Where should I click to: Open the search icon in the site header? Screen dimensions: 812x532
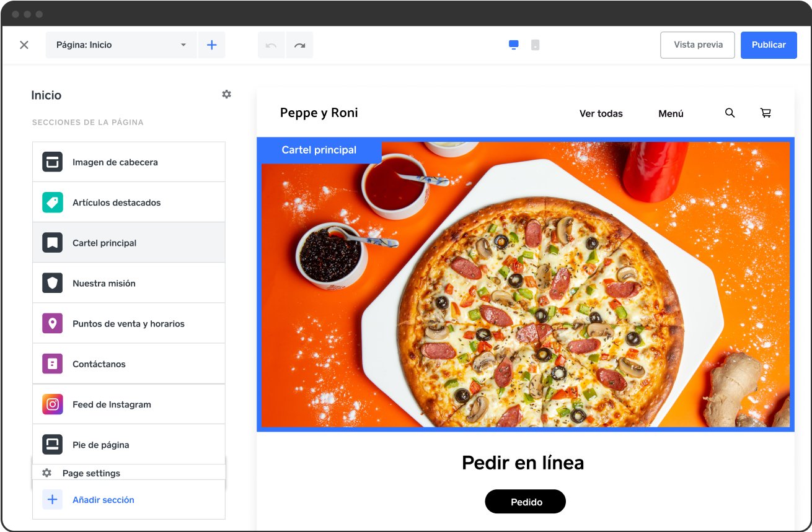click(730, 113)
